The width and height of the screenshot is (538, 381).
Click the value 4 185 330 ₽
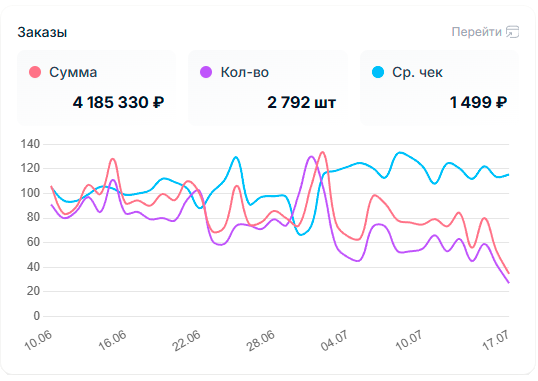click(118, 103)
